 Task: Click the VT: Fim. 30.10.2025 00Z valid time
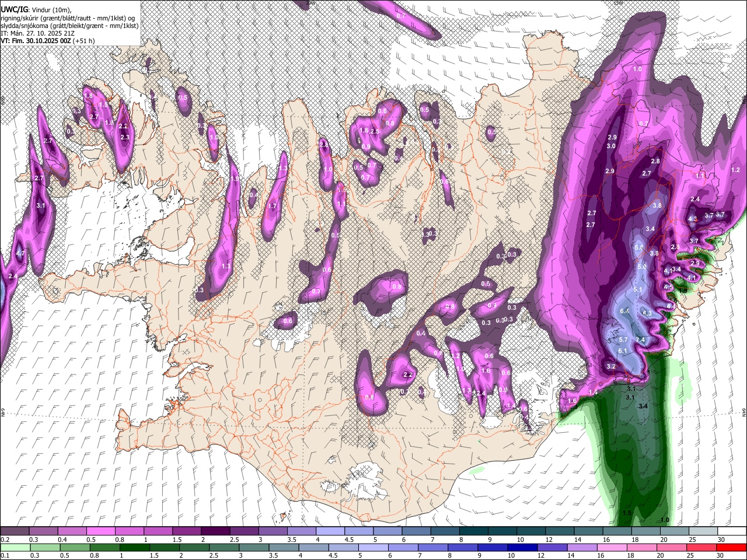pyautogui.click(x=36, y=41)
